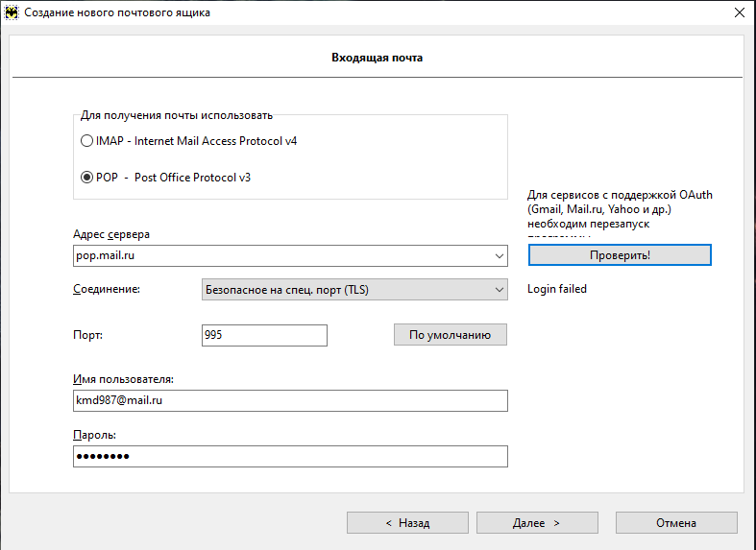756x550 pixels.
Task: Click the Адрес сервера label
Action: pyautogui.click(x=111, y=234)
